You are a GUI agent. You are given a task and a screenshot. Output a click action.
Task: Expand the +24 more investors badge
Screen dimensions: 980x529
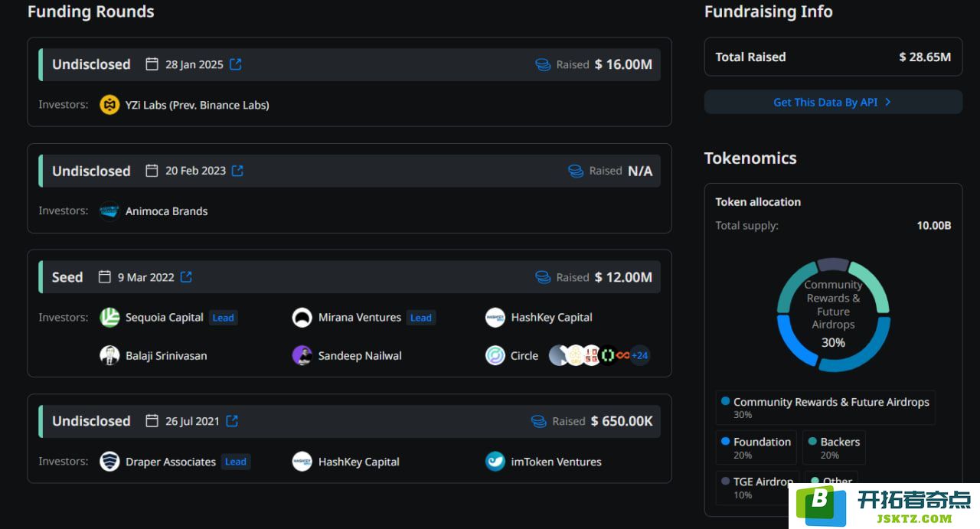coord(639,355)
